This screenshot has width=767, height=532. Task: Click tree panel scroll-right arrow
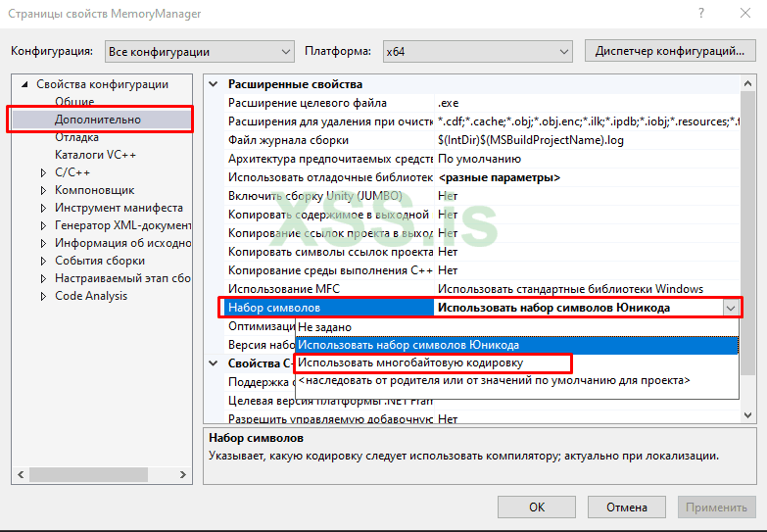pos(183,474)
